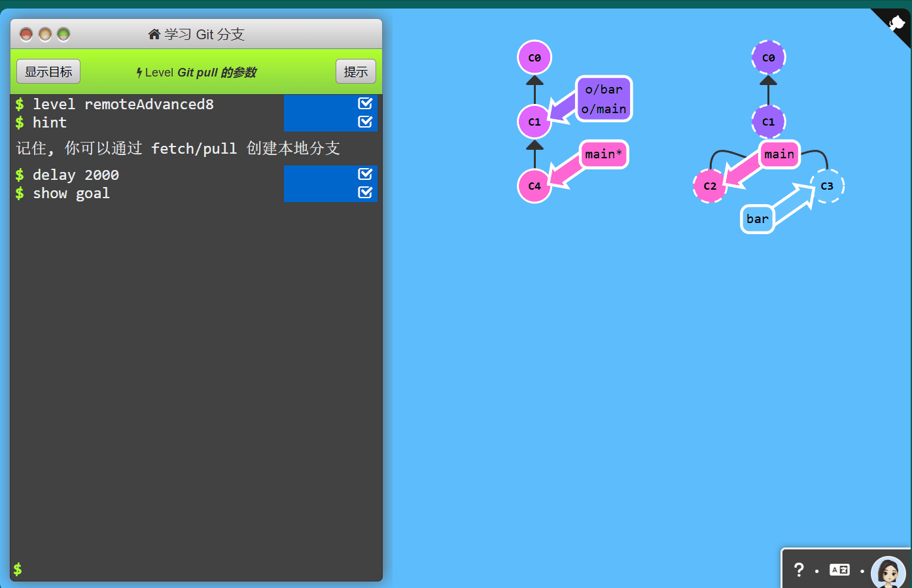This screenshot has width=912, height=588.
Task: Click the question mark help icon
Action: (x=799, y=570)
